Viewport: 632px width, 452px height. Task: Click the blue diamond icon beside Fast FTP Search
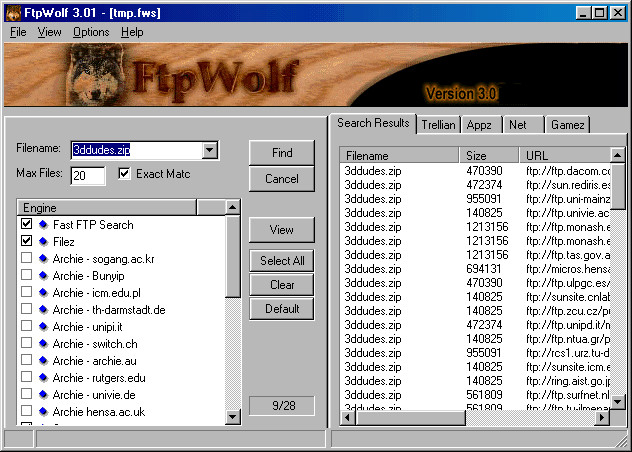43,225
